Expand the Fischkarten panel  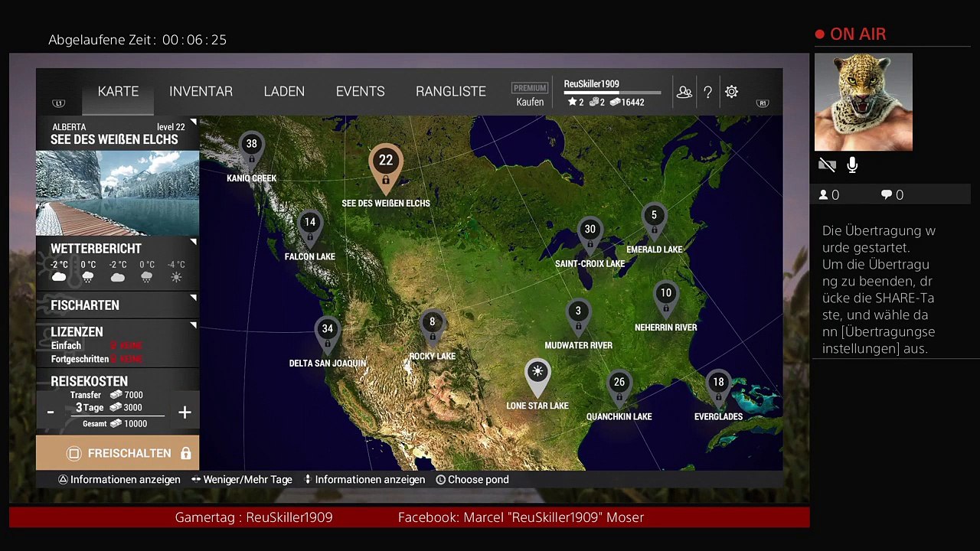pos(117,305)
